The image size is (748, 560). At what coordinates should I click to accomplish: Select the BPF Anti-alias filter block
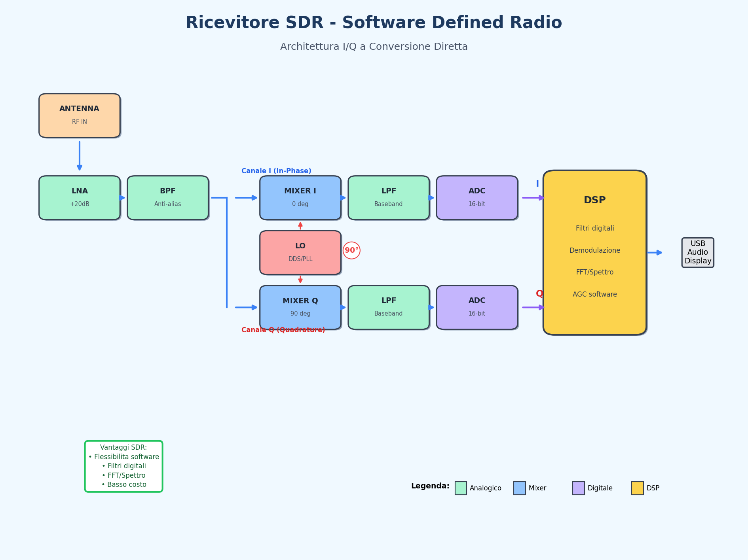pyautogui.click(x=168, y=197)
